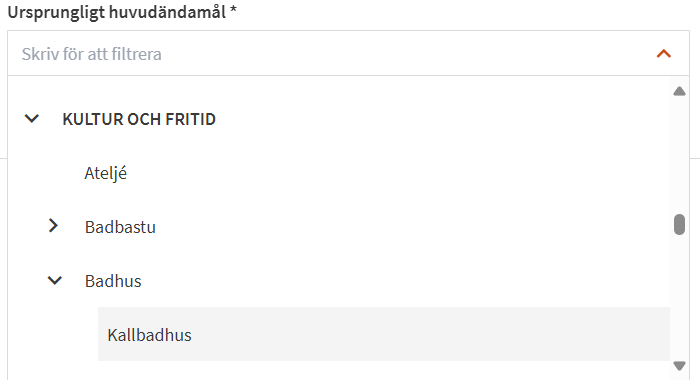Select the Badbastu label
Image resolution: width=700 pixels, height=380 pixels.
click(120, 227)
